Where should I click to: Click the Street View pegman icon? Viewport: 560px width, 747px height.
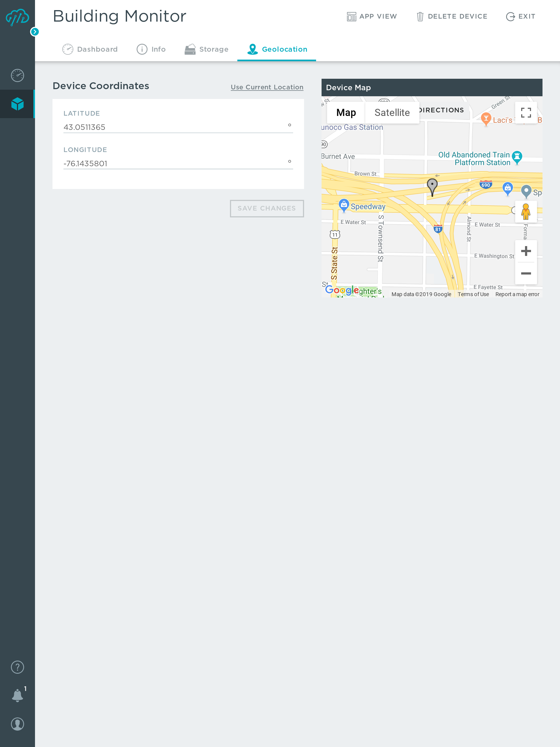526,212
